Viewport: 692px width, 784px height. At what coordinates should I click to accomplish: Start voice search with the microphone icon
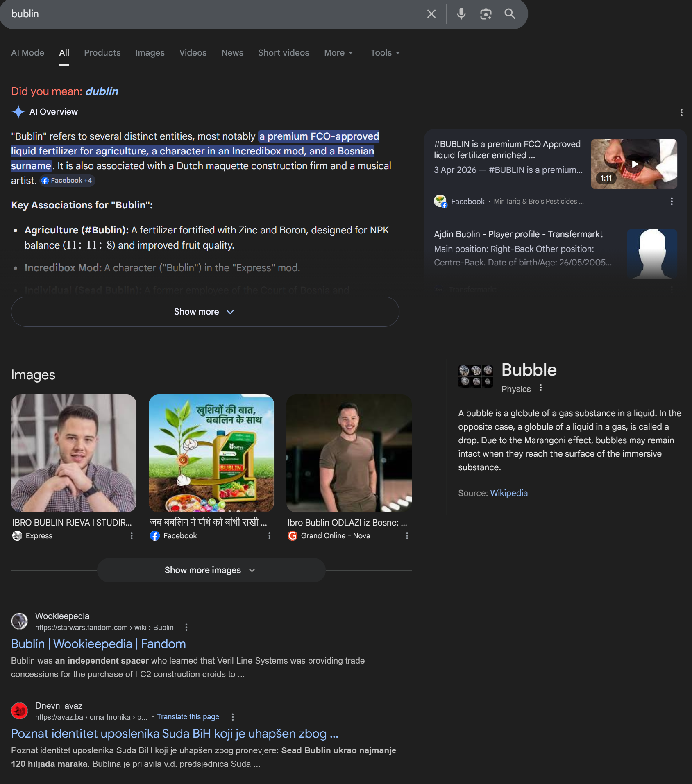[x=461, y=14]
